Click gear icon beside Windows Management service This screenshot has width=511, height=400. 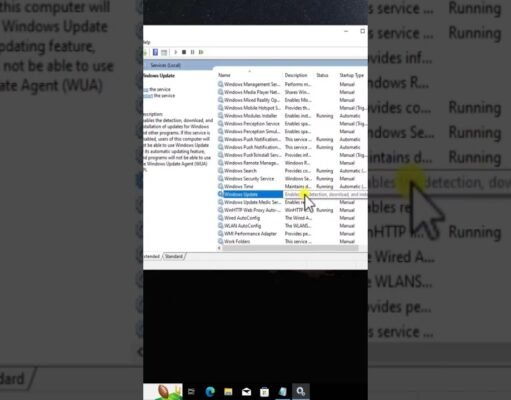pyautogui.click(x=220, y=84)
